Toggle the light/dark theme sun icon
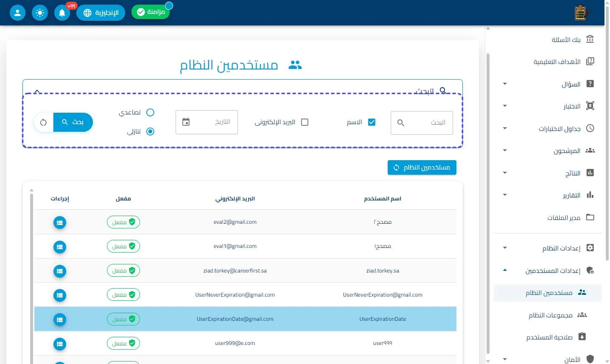610x364 pixels. (40, 13)
